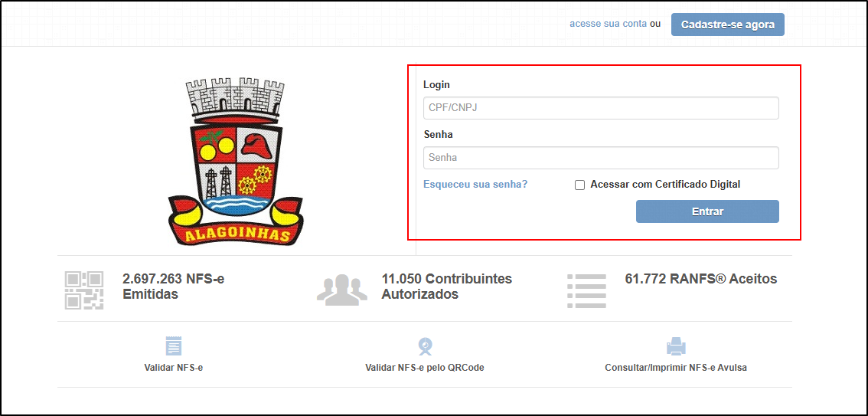
Task: Click the Validar NFS-e document icon
Action: pos(173,346)
